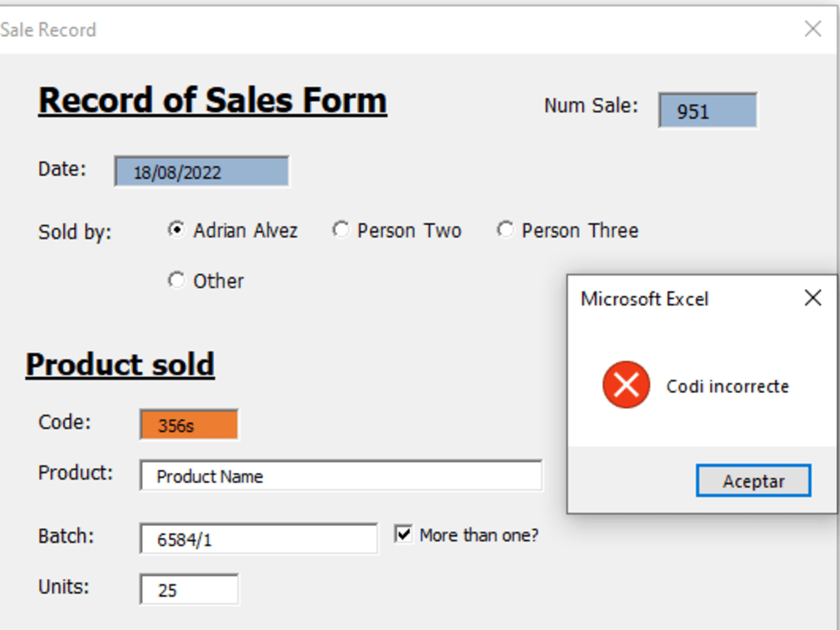Click the Units field showing 25

(187, 590)
